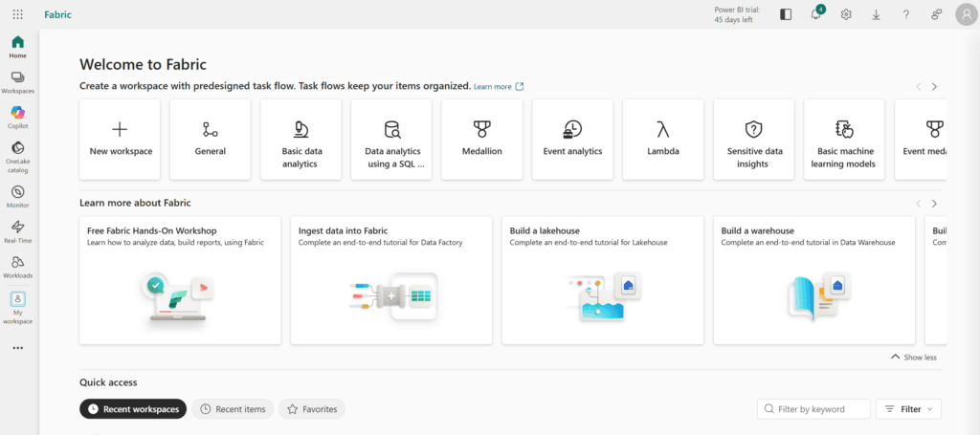Open Workloads from the sidebar
Screen dimensions: 980x435
[18, 267]
